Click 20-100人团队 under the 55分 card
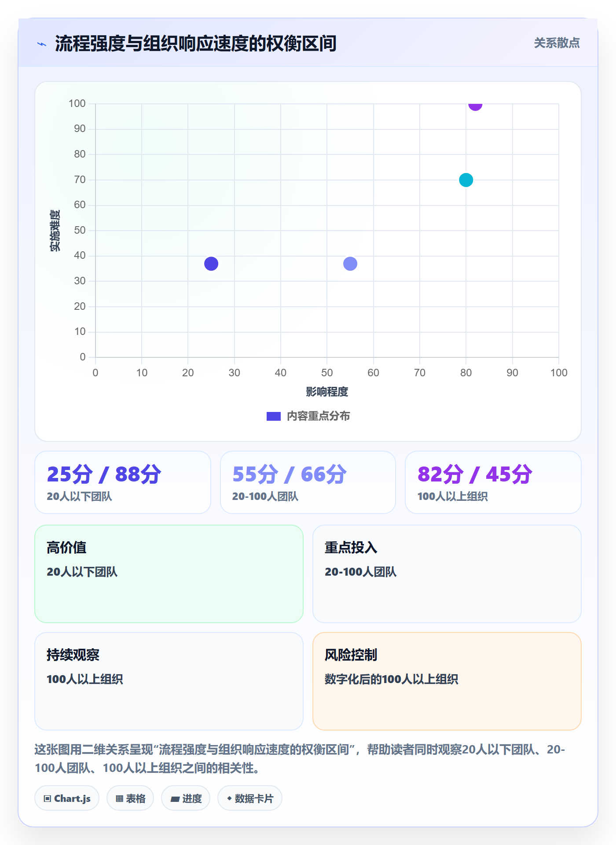The width and height of the screenshot is (616, 845). [x=265, y=496]
